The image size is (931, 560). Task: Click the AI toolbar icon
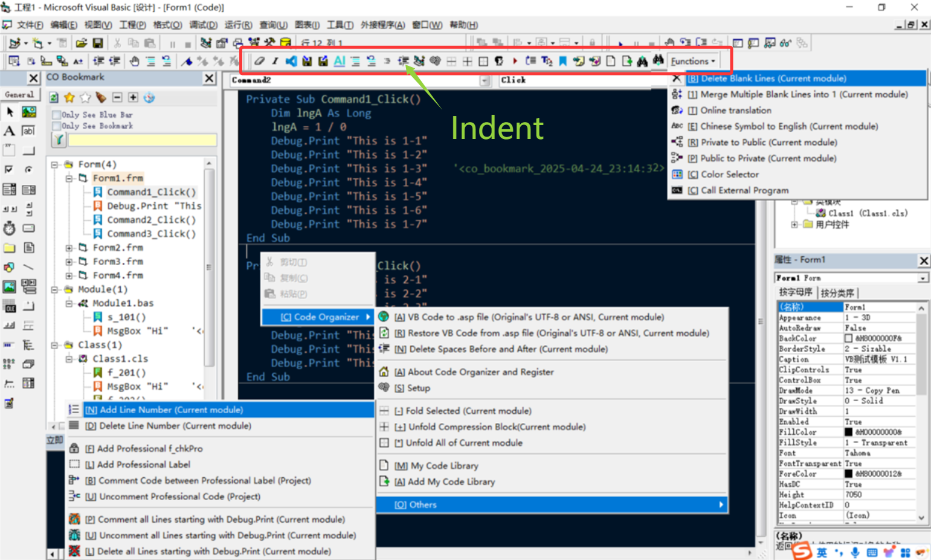click(339, 61)
